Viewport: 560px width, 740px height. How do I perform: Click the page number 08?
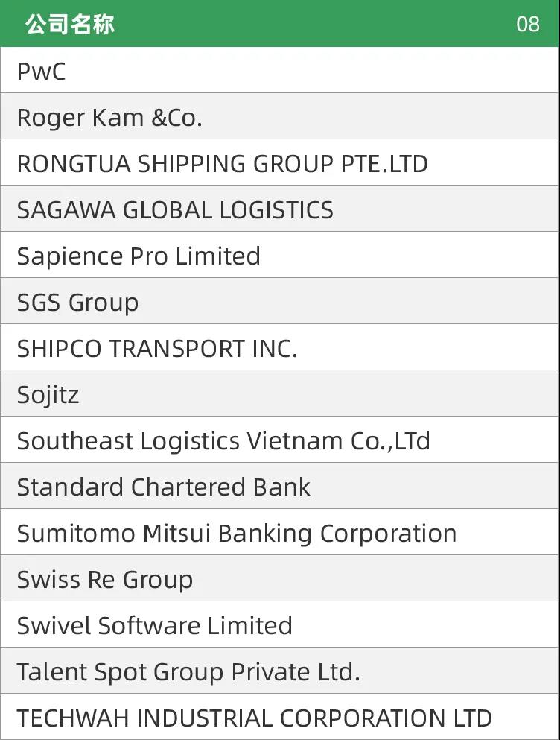[527, 25]
